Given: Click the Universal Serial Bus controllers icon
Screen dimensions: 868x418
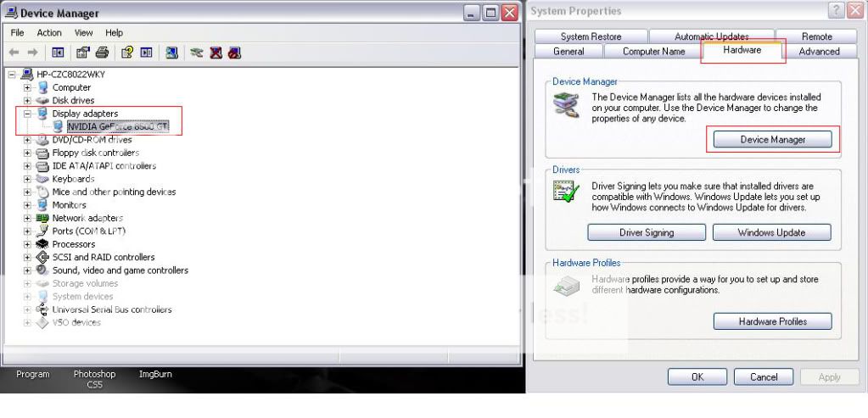Looking at the screenshot, I should pos(42,309).
